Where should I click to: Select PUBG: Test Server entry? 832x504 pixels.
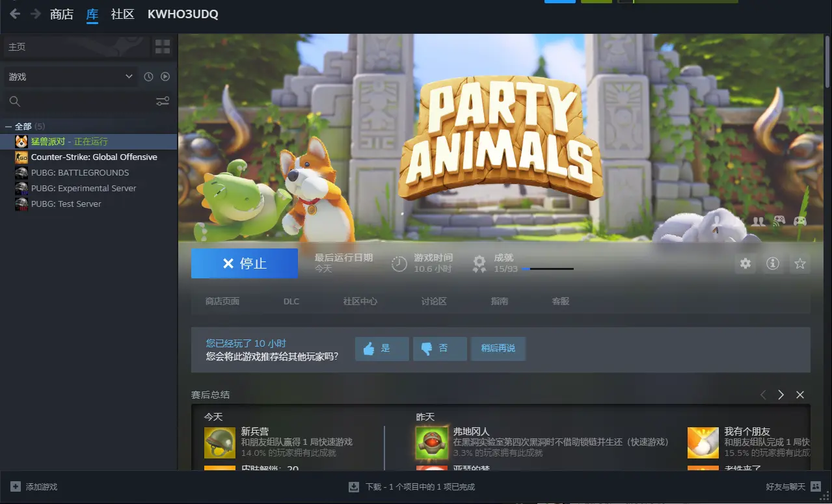[x=89, y=204]
